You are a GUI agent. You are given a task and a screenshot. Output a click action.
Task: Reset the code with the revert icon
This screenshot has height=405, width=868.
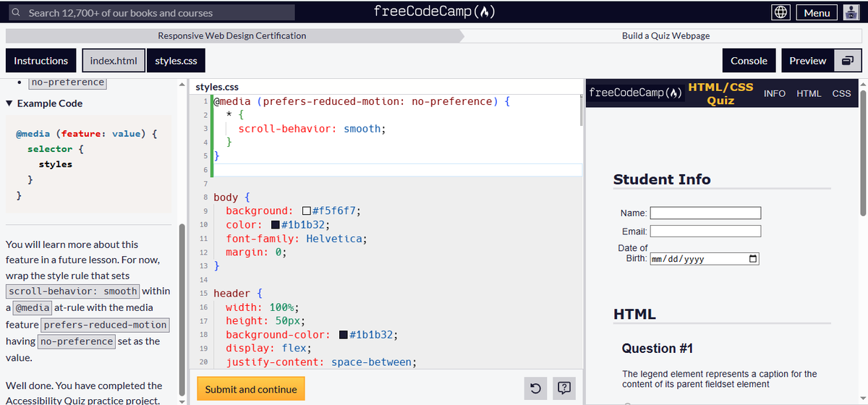click(x=535, y=389)
